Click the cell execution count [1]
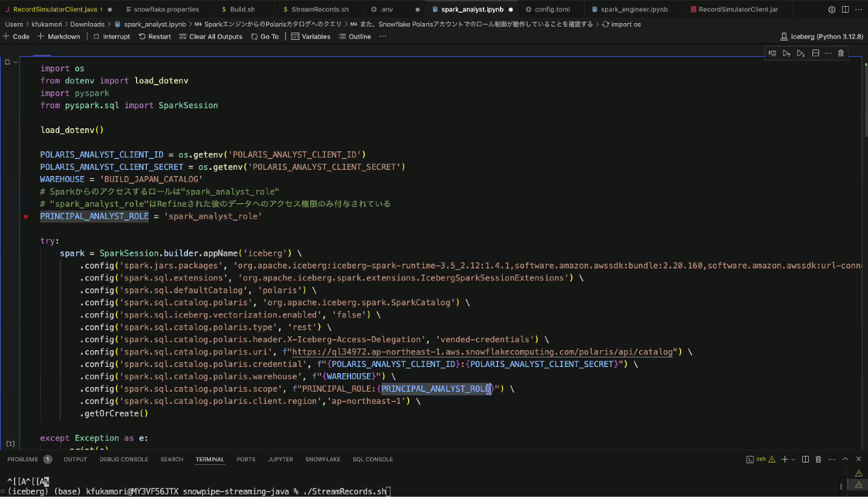The height and width of the screenshot is (497, 868). point(10,444)
